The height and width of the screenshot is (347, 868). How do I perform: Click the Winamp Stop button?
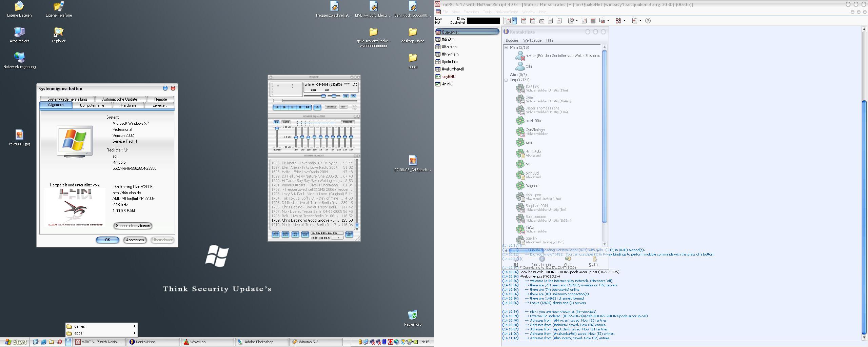(x=300, y=107)
